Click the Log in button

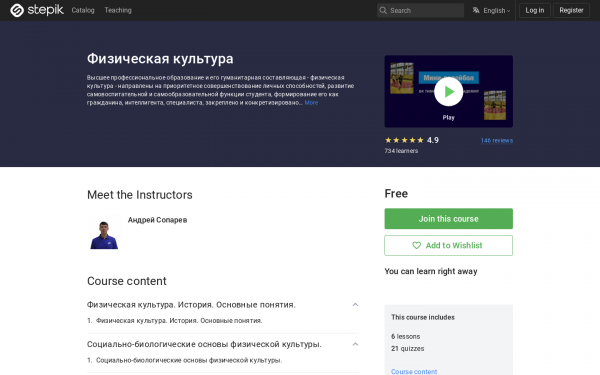(535, 10)
